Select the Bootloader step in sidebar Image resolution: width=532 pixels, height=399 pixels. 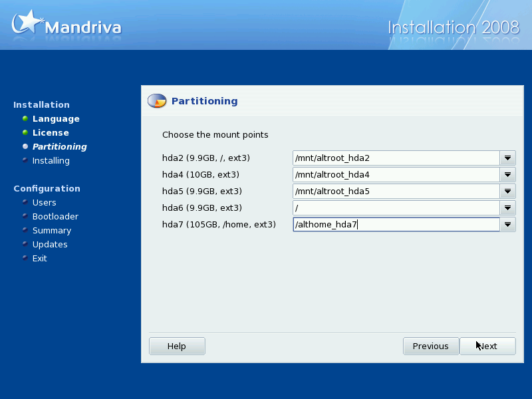(55, 216)
